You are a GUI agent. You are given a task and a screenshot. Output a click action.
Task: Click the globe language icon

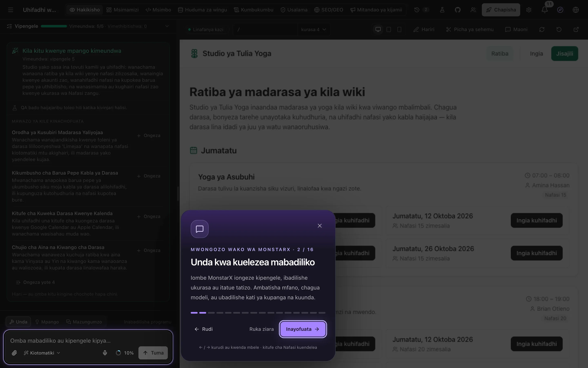click(x=576, y=10)
